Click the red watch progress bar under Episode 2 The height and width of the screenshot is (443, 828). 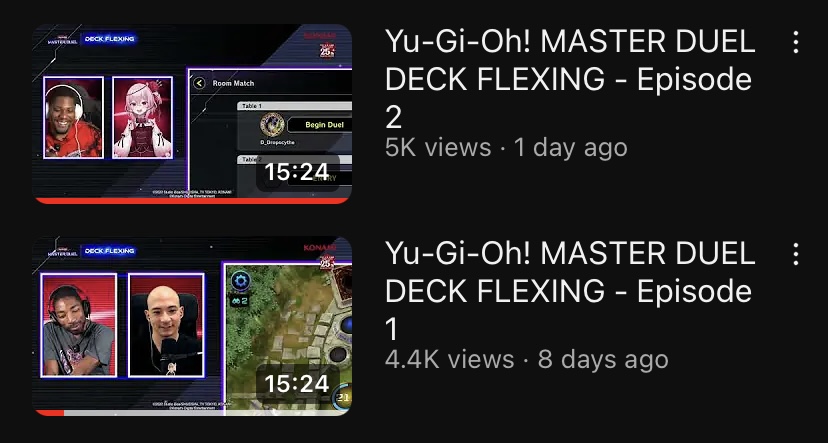click(192, 201)
